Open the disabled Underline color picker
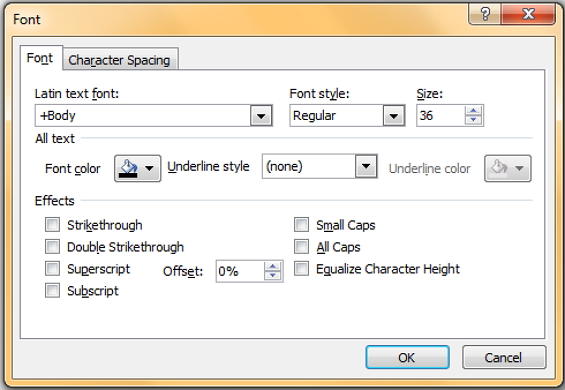 coord(508,168)
